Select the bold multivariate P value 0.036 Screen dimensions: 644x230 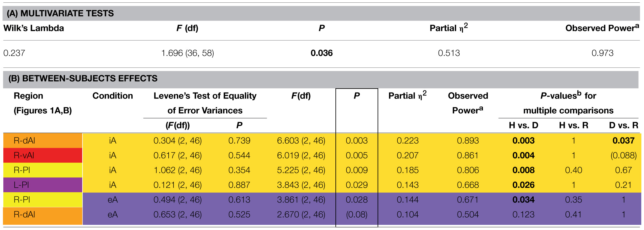pyautogui.click(x=322, y=53)
